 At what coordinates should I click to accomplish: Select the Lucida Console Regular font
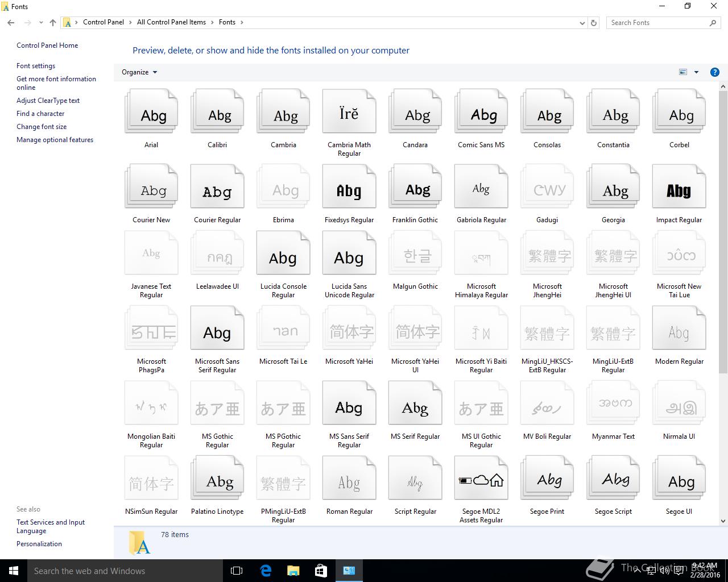[283, 253]
